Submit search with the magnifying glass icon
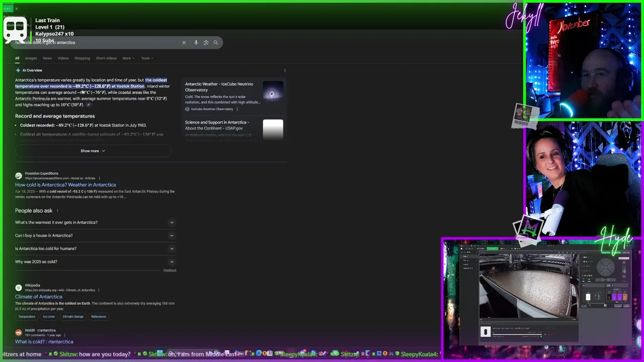The width and height of the screenshot is (644, 362). click(x=216, y=43)
